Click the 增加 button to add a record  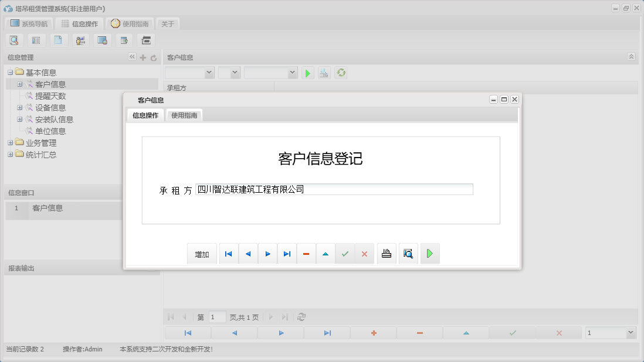tap(202, 253)
